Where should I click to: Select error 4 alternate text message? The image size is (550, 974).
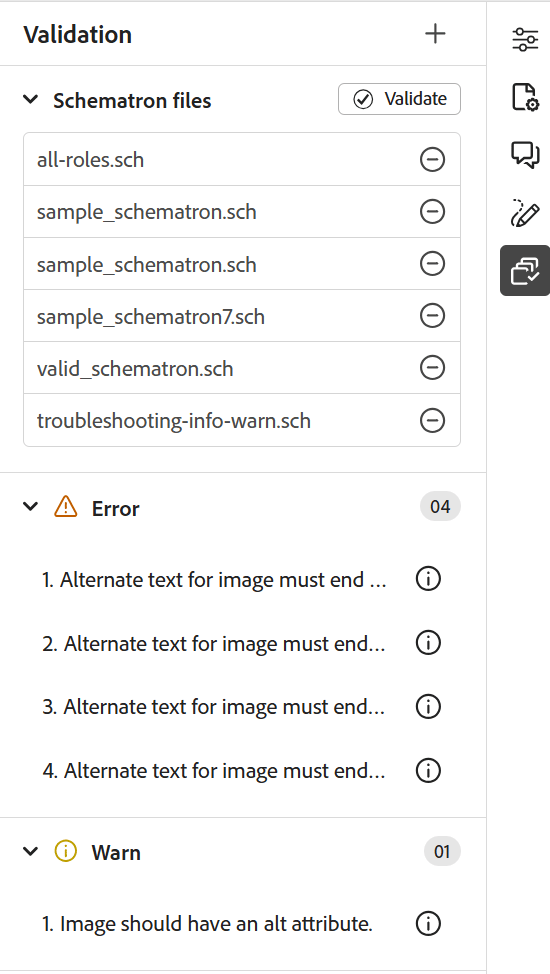point(214,771)
